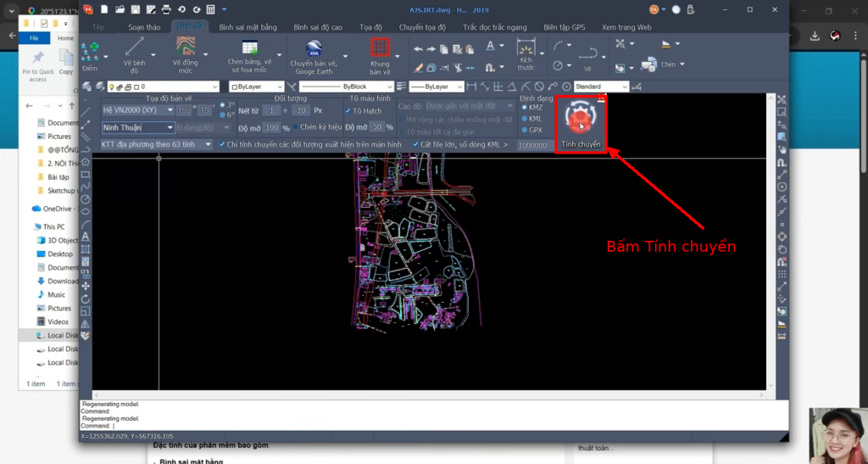The image size is (868, 464).
Task: Click the Command line input
Action: coord(435,426)
